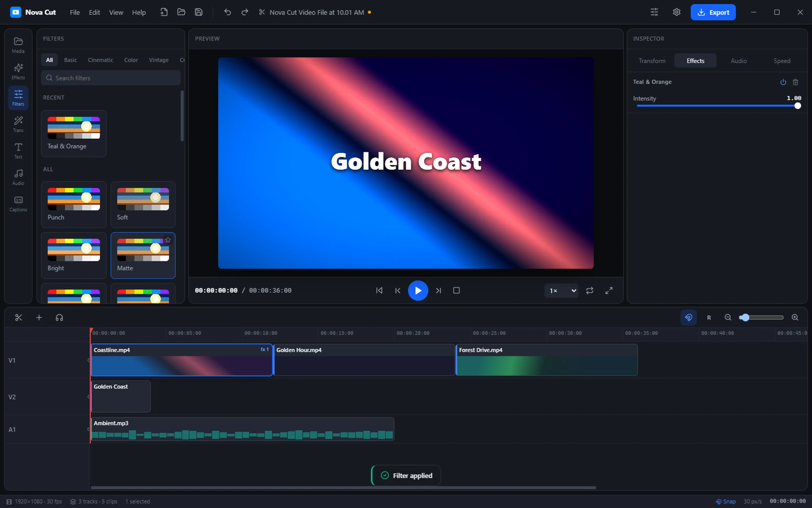The image size is (812, 508).
Task: Select the scissors split tool in timeline
Action: [x=19, y=318]
